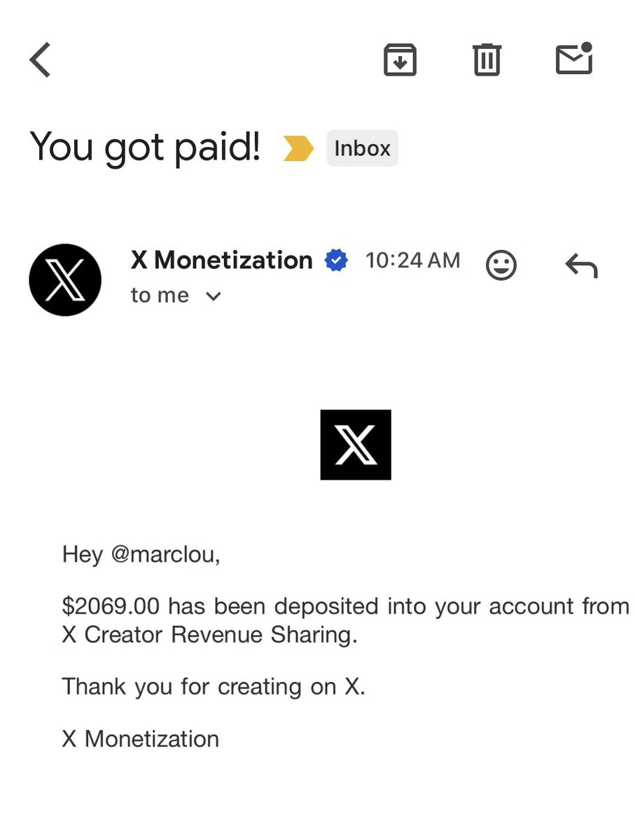Open the sender's black X avatar
The image size is (635, 840).
(x=65, y=280)
